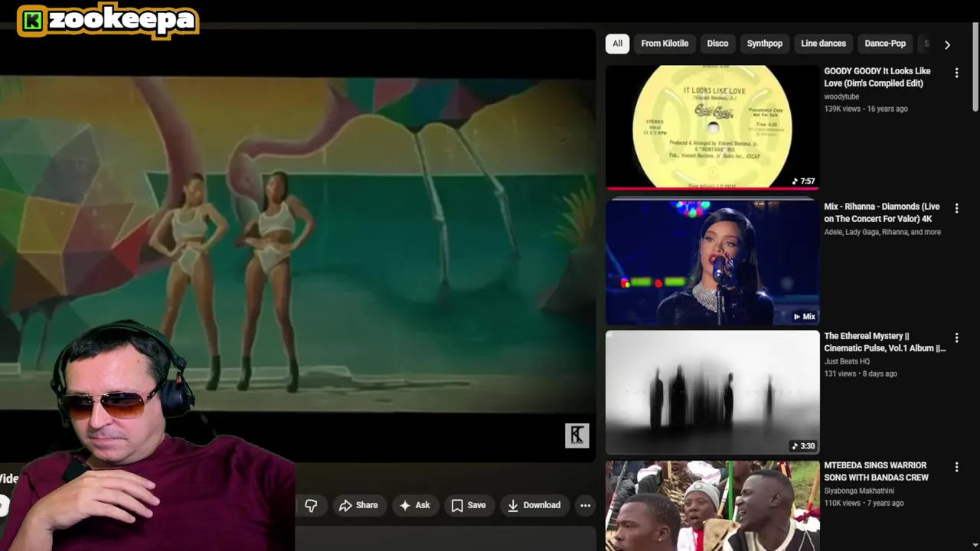The image size is (980, 551).
Task: Click '110K views · 7 years ago' text
Action: (864, 503)
